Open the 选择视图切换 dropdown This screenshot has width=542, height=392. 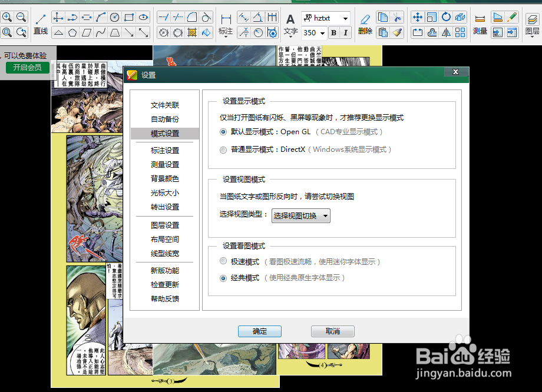(x=300, y=216)
